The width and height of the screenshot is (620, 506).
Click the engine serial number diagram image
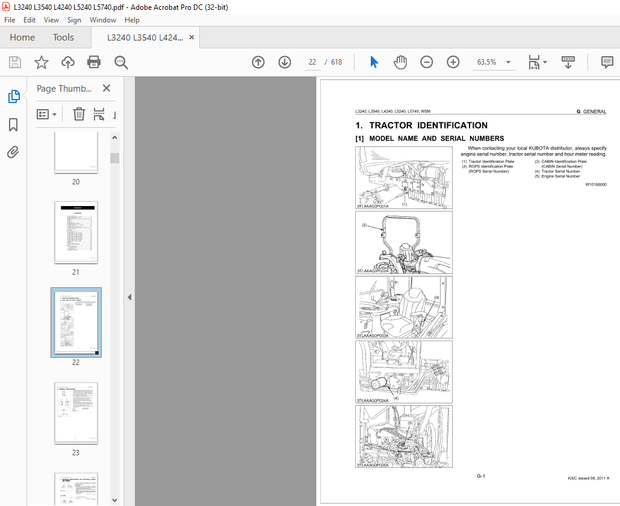click(x=404, y=437)
